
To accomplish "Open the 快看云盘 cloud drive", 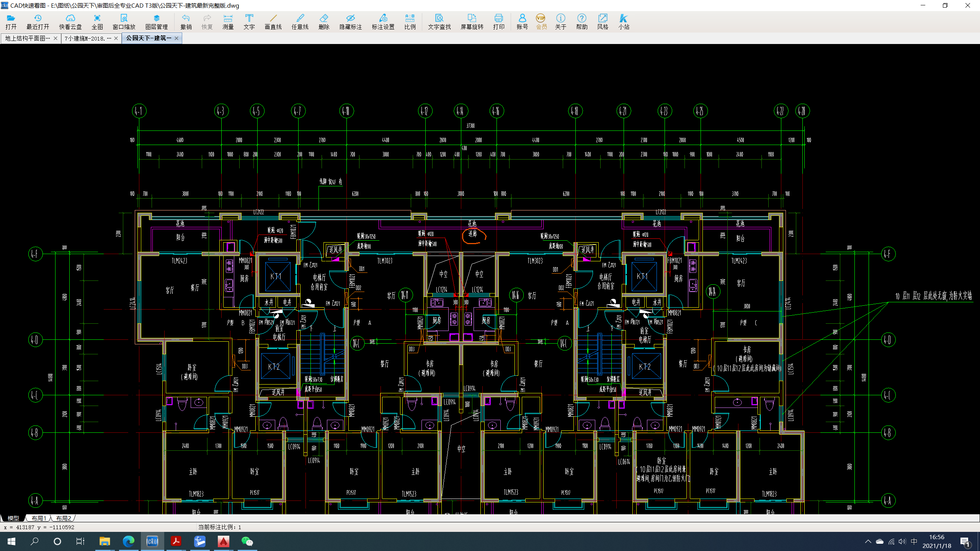I will [70, 22].
